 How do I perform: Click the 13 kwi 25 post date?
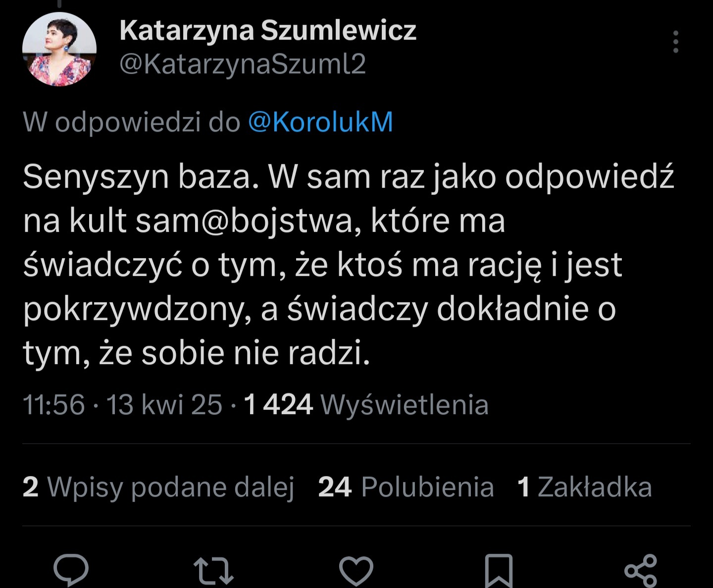(x=164, y=405)
